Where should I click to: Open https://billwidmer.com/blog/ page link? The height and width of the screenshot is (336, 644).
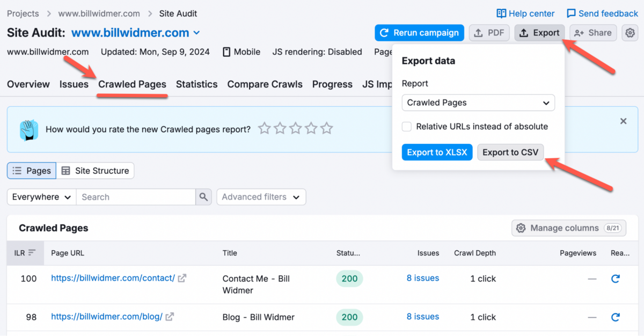tap(107, 317)
